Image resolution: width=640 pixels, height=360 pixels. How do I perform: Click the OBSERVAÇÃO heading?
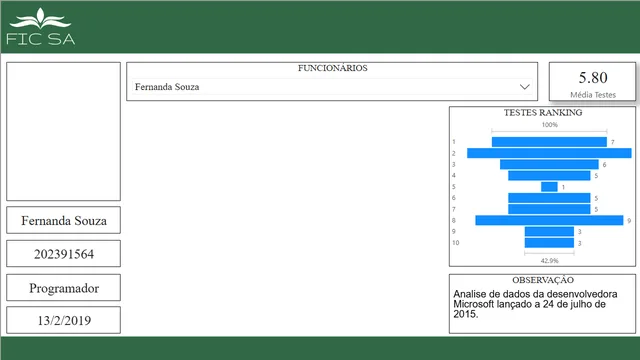[x=543, y=280]
